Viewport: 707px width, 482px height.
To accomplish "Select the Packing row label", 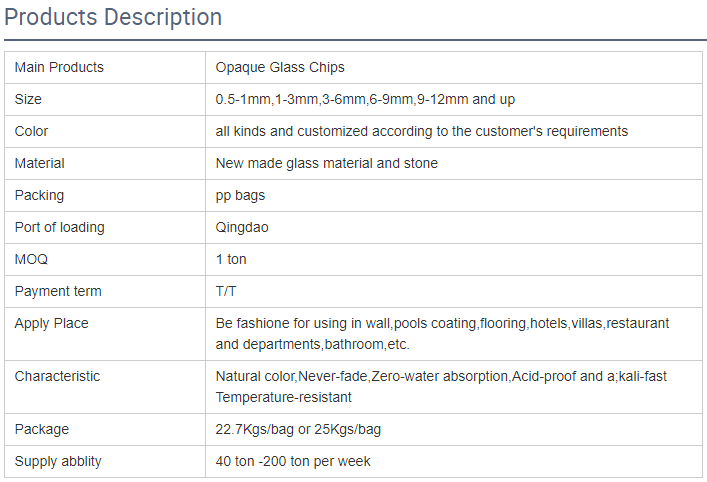I will [39, 196].
